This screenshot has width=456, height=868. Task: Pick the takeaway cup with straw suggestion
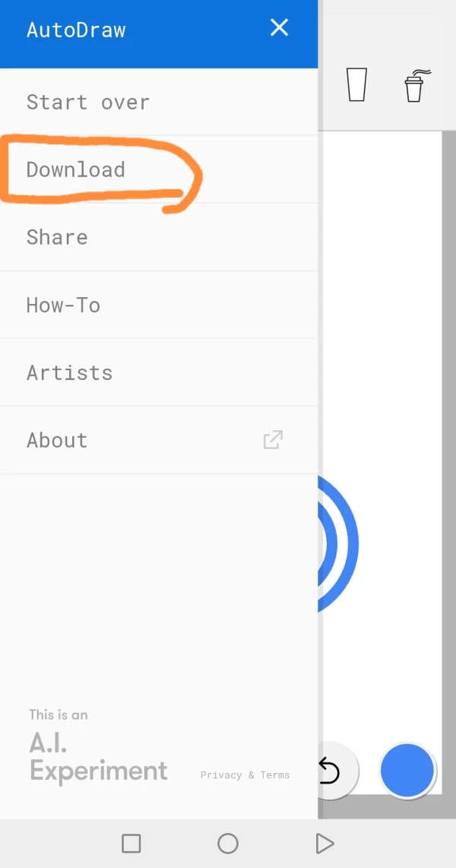(414, 85)
